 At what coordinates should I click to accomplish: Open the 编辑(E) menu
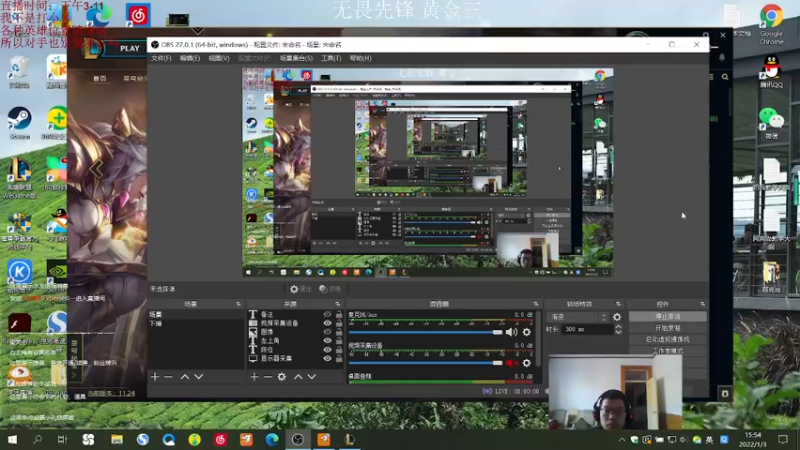coord(190,58)
